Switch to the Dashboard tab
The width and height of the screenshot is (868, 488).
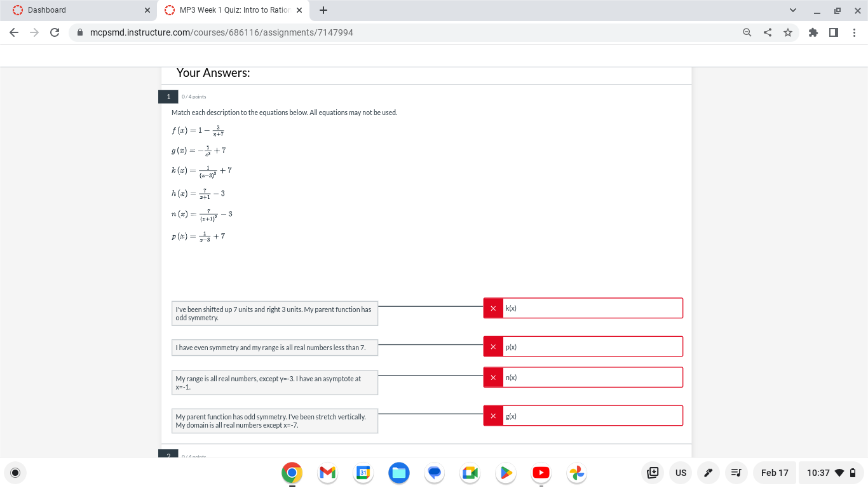pyautogui.click(x=76, y=10)
